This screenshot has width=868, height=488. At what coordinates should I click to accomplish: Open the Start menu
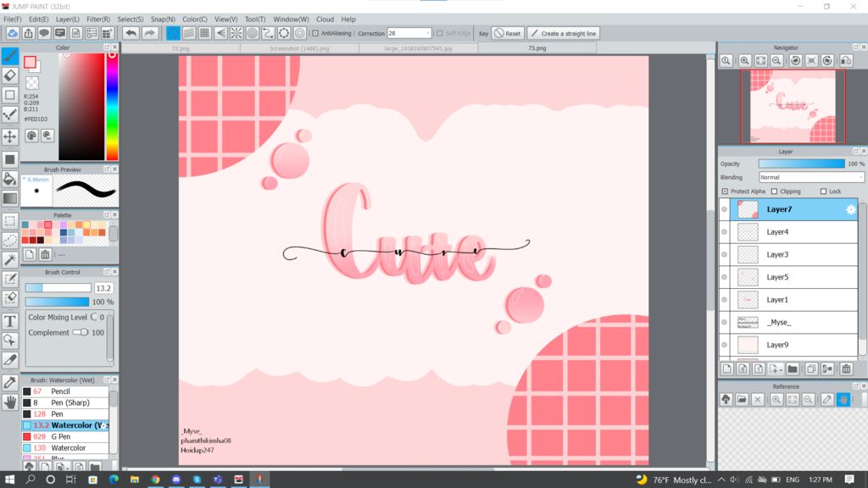tap(9, 480)
